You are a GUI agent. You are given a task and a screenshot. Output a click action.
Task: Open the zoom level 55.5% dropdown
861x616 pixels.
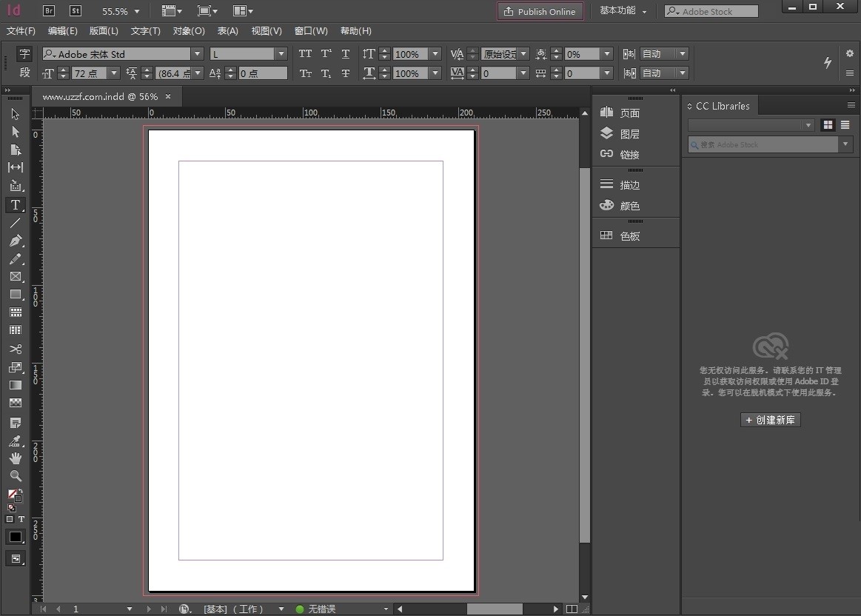click(x=119, y=10)
